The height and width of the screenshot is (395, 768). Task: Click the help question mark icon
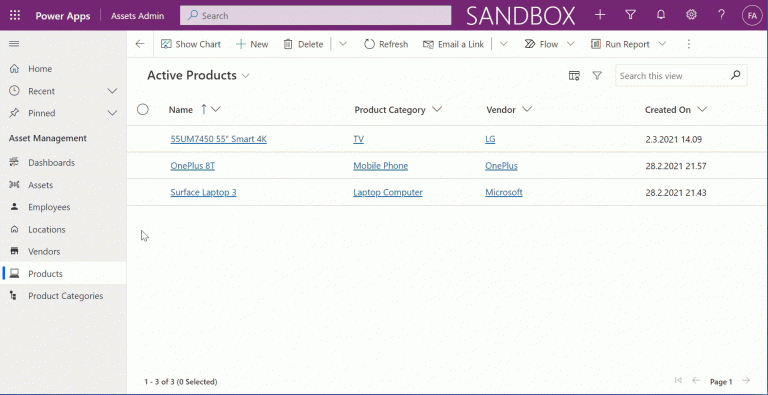pyautogui.click(x=721, y=15)
